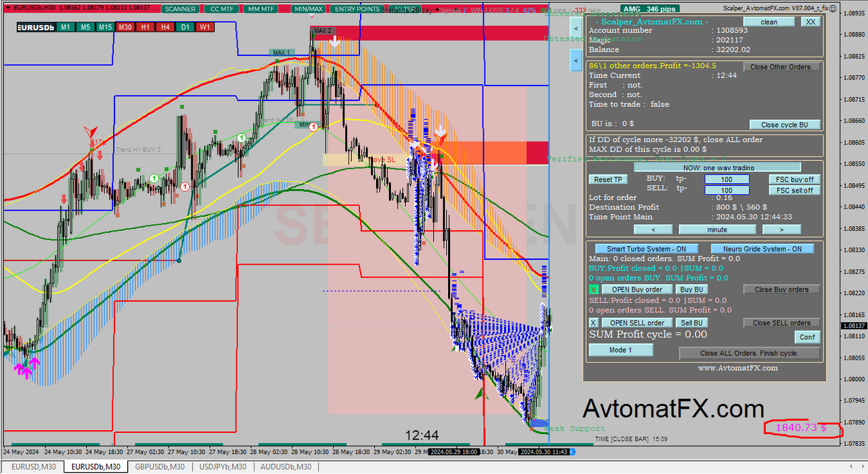Viewport: 868px width, 474px height.
Task: Click Reset TP
Action: (608, 180)
